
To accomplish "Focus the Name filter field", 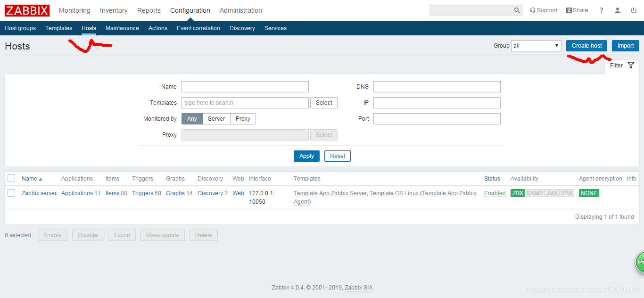I will point(245,87).
